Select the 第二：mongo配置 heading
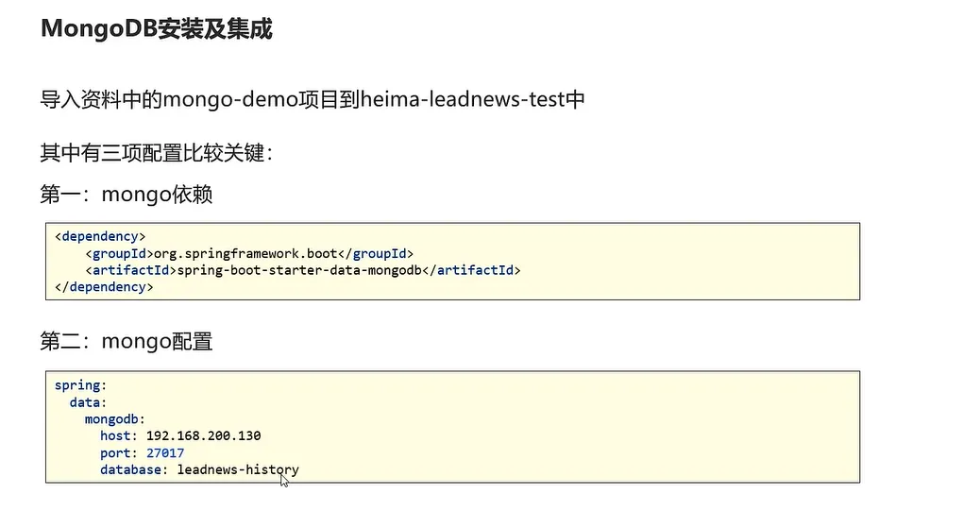Image resolution: width=980 pixels, height=528 pixels. coord(127,342)
